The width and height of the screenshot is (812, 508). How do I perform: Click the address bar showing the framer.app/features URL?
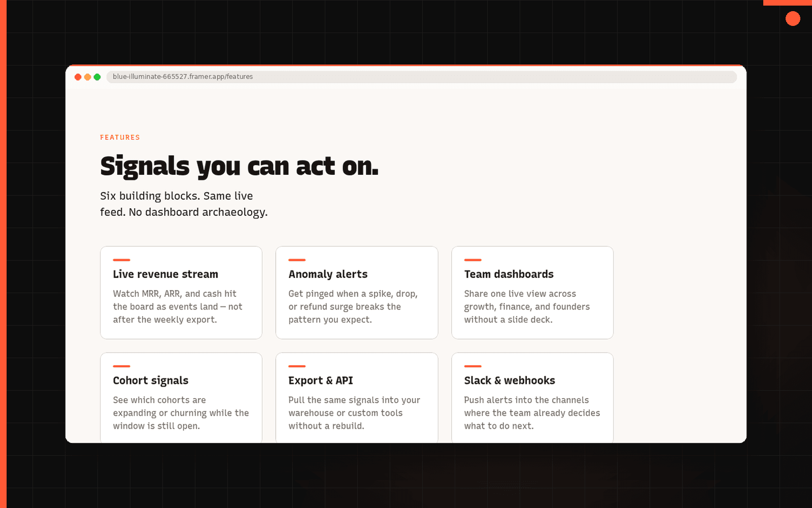[x=421, y=77]
